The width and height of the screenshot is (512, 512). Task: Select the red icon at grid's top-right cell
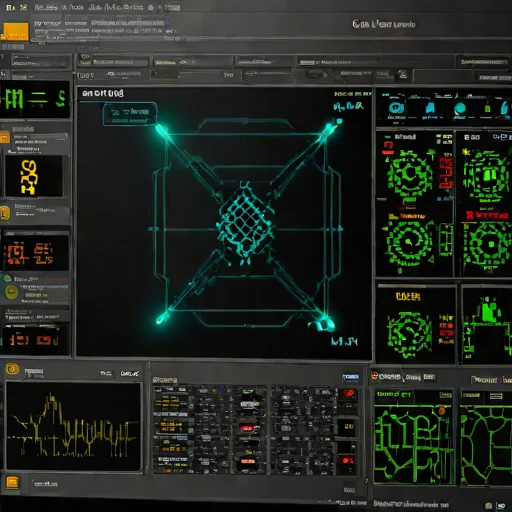pyautogui.click(x=349, y=393)
